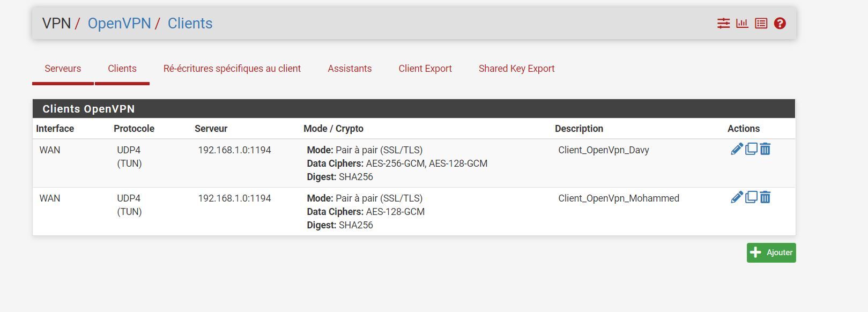Open the Client Export tab
This screenshot has width=868, height=312.
tap(425, 69)
